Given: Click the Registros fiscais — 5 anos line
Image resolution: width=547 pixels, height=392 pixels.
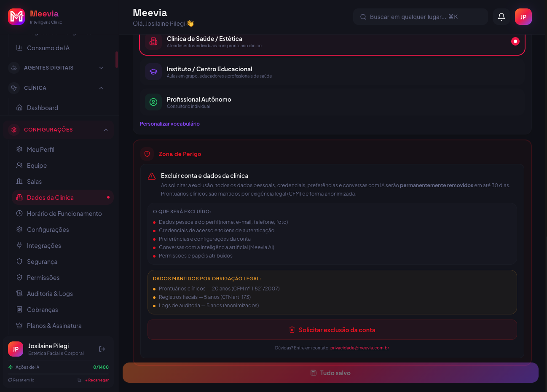Looking at the screenshot, I should 205,297.
